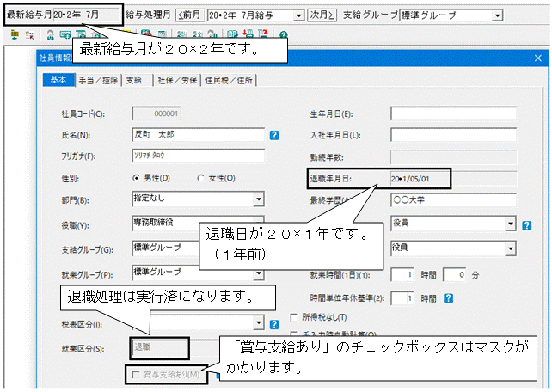Click the 社員コード field showing 000001
Image resolution: width=552 pixels, height=392 pixels.
(x=156, y=113)
